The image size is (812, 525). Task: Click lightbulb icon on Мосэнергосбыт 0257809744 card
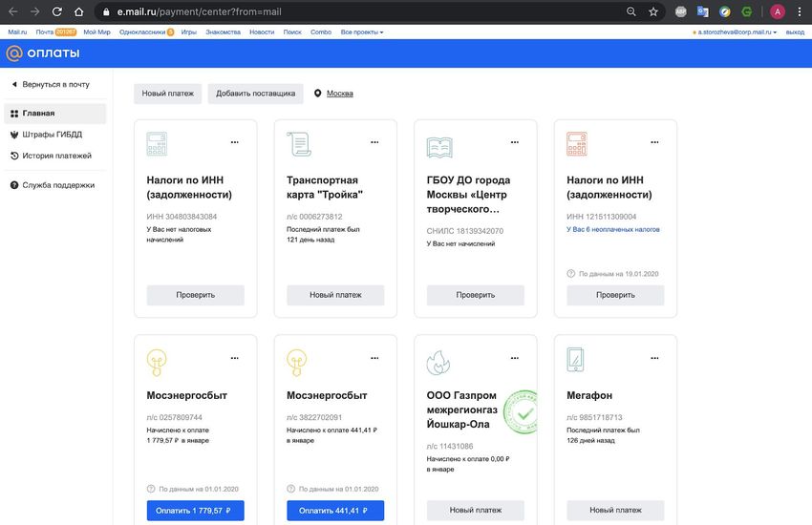point(157,362)
